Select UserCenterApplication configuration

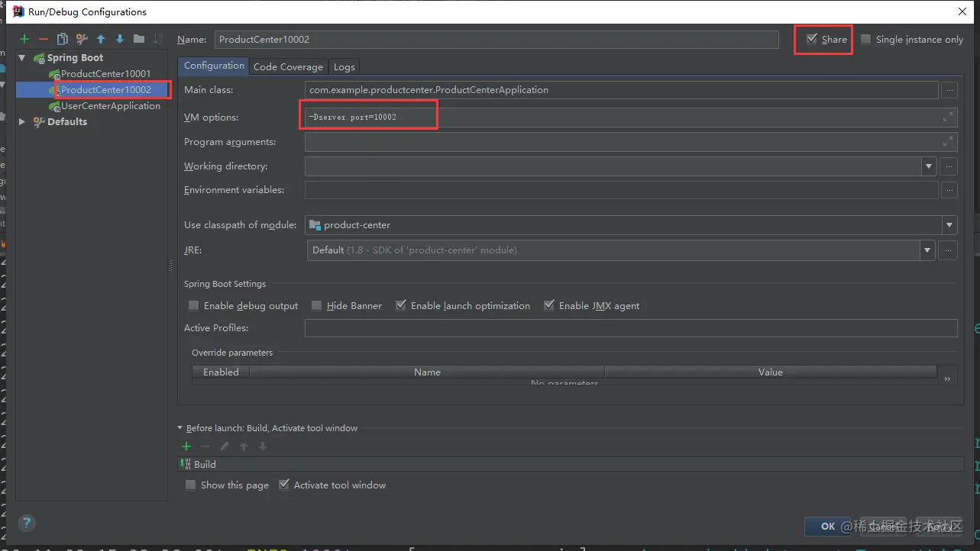pos(111,106)
